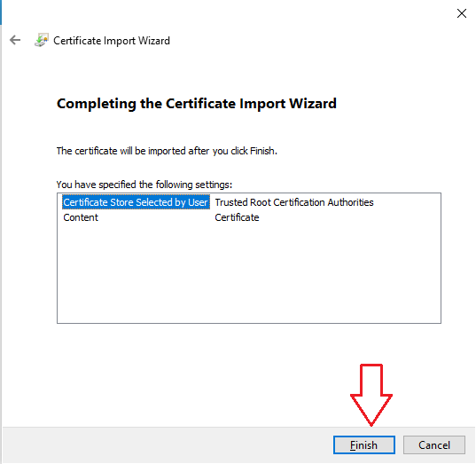Click the Certificate Import Wizard title text
This screenshot has height=464, width=476.
pyautogui.click(x=112, y=41)
